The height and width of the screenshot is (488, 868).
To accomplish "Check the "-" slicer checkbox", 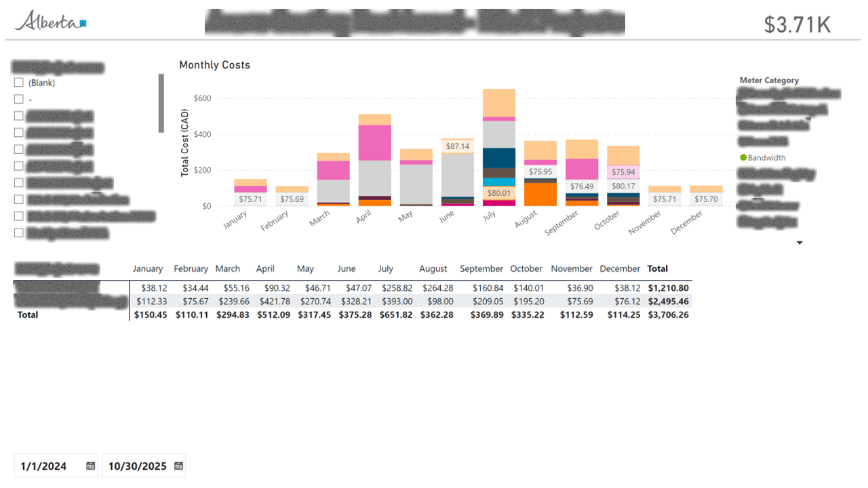I will click(18, 99).
